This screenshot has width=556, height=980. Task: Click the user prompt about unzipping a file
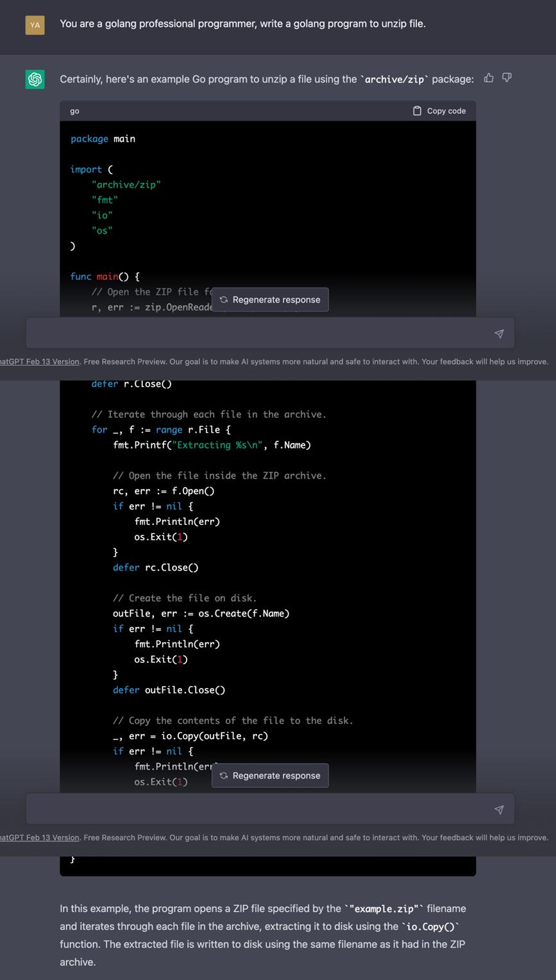(242, 24)
